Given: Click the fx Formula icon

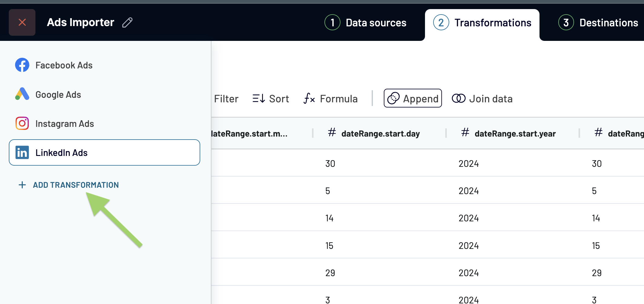Looking at the screenshot, I should point(309,98).
